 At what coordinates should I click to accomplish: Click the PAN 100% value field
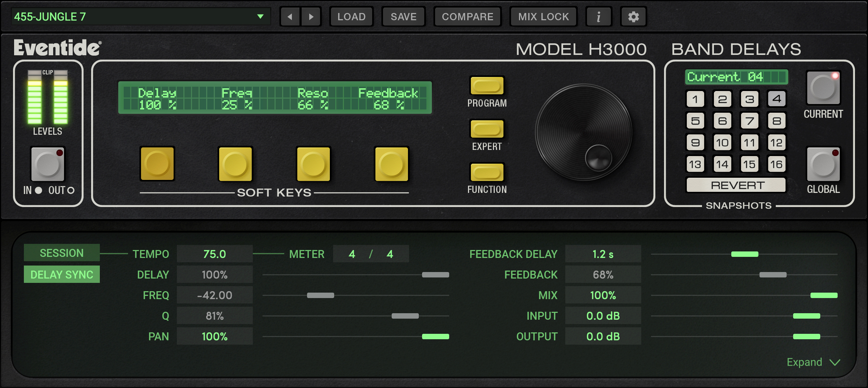[x=215, y=336]
